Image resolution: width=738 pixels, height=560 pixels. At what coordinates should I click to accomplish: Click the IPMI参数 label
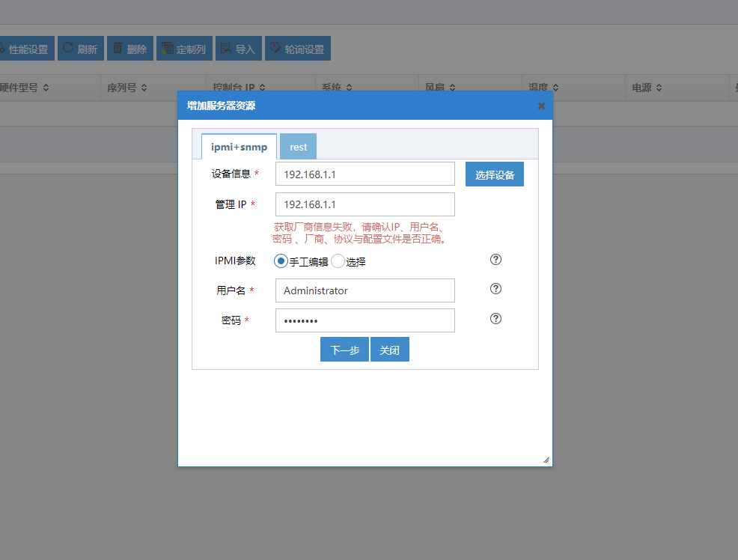235,261
